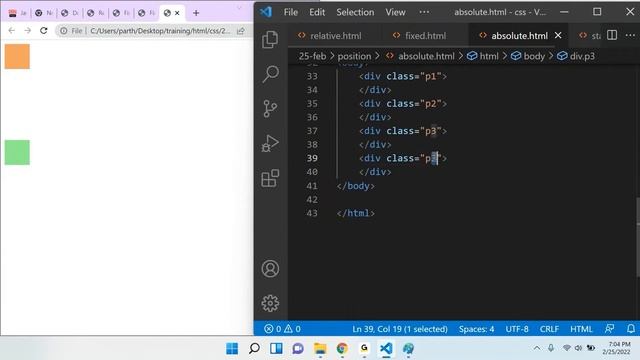Open a new browser tab
640x360 pixels.
pyautogui.click(x=196, y=13)
